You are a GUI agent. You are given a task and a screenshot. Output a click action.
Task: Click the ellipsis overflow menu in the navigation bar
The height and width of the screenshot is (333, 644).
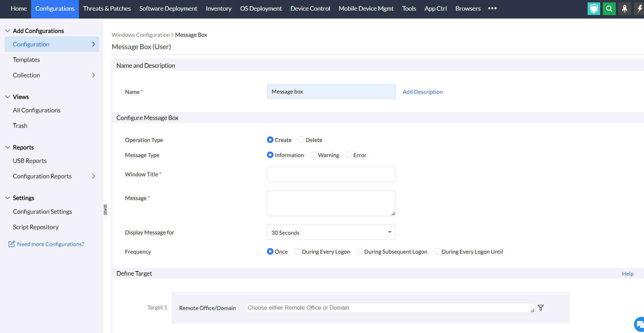(x=492, y=9)
